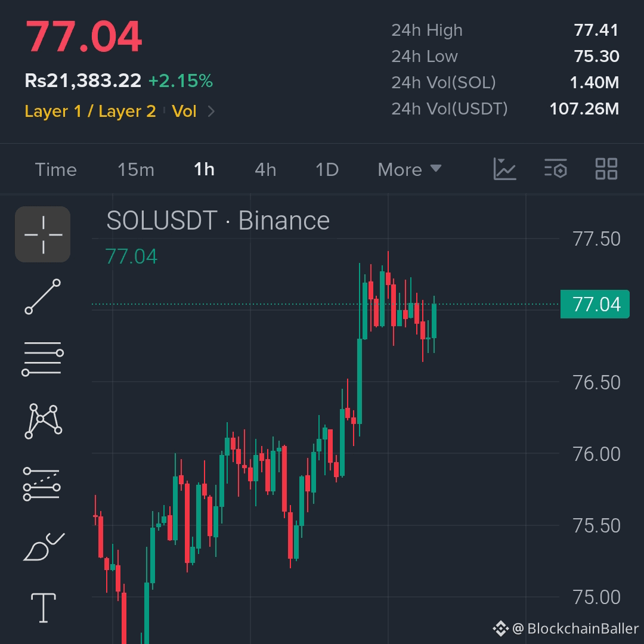Image resolution: width=644 pixels, height=644 pixels.
Task: Expand the More intervals dropdown
Action: [410, 169]
